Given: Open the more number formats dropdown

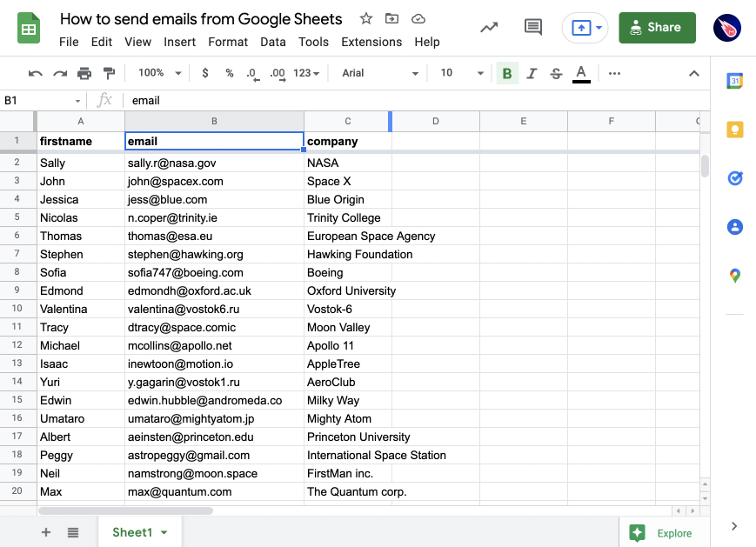Looking at the screenshot, I should [306, 73].
